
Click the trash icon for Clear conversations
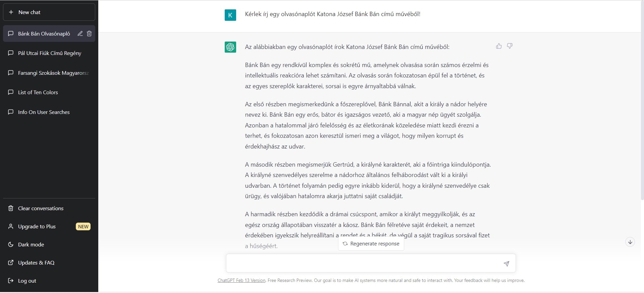(x=11, y=208)
